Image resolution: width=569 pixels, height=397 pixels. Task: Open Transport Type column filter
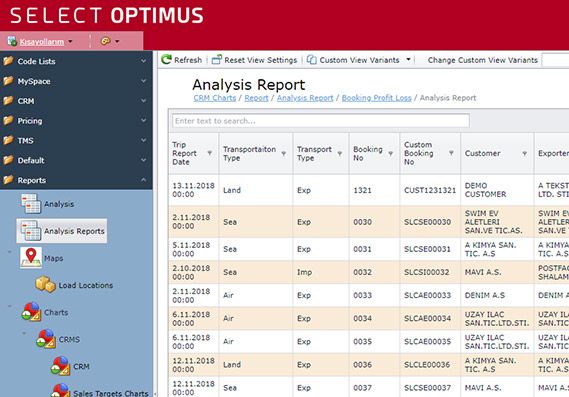coord(340,154)
